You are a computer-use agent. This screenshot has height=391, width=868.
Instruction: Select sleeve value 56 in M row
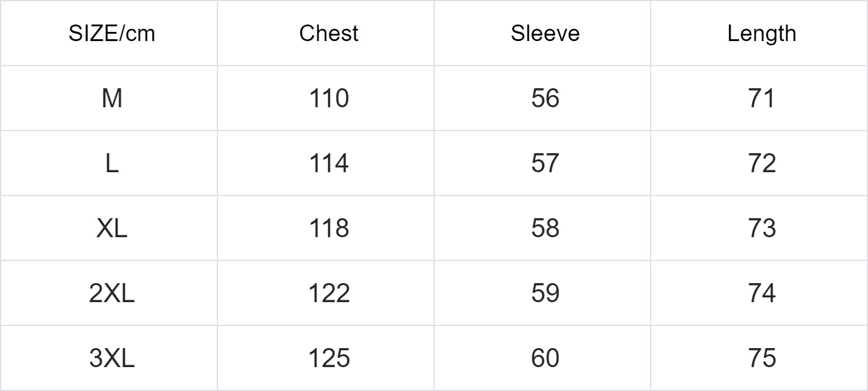tap(545, 98)
